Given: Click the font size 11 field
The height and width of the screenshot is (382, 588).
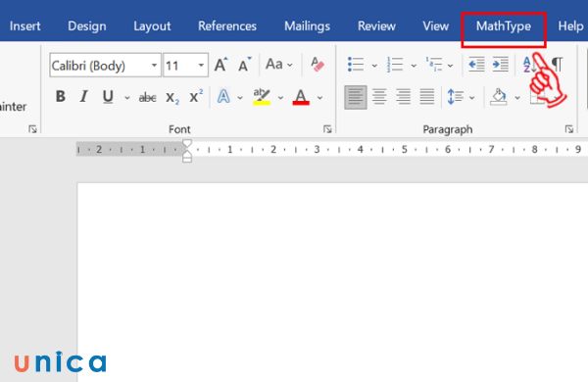Looking at the screenshot, I should tap(179, 66).
